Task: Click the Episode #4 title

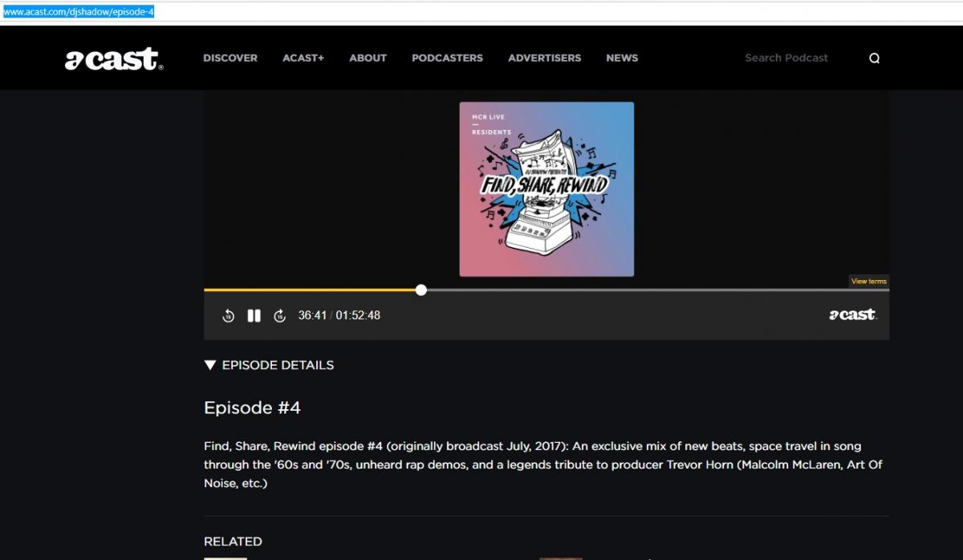Action: 252,408
